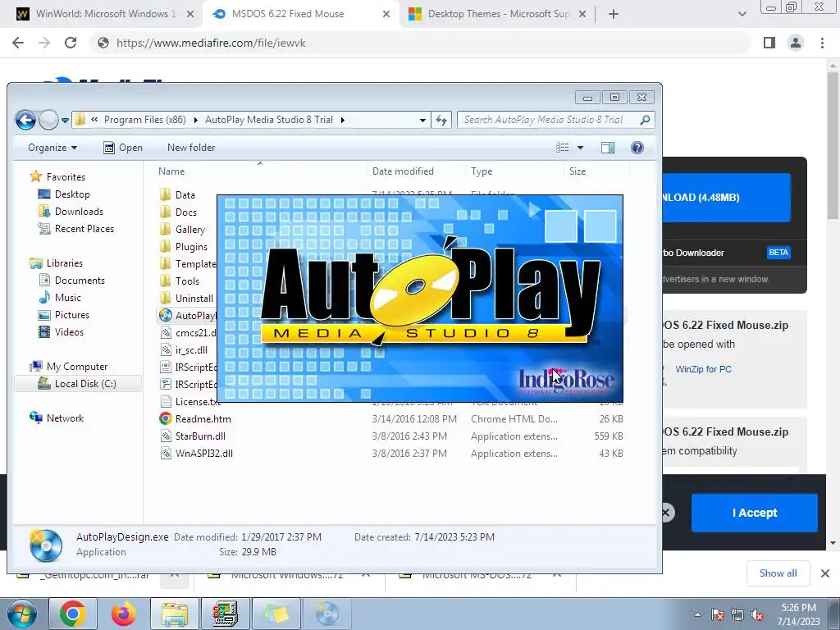Select the License.txt file icon
The height and width of the screenshot is (630, 840).
(x=166, y=401)
